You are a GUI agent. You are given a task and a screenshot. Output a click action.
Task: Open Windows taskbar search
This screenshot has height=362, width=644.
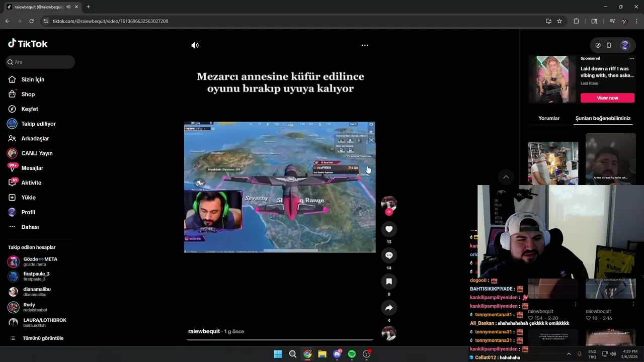(292, 354)
